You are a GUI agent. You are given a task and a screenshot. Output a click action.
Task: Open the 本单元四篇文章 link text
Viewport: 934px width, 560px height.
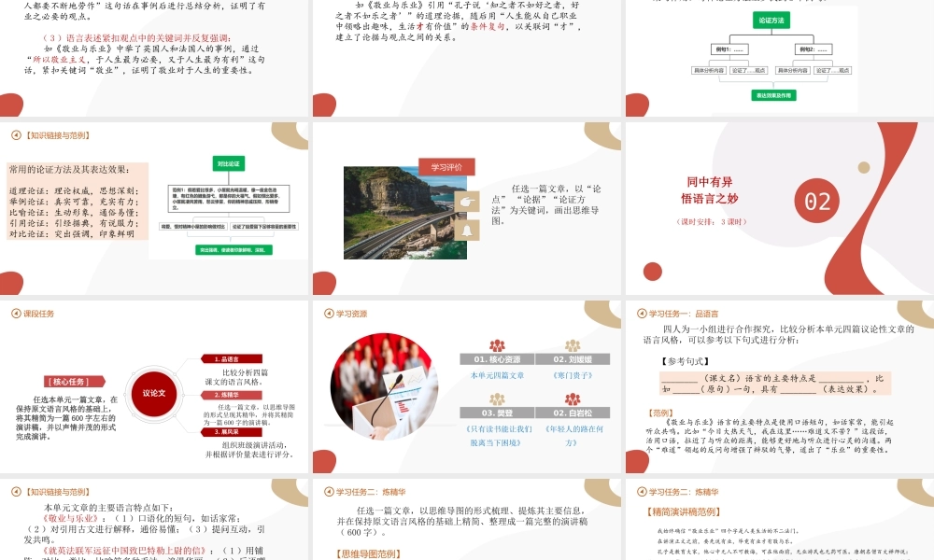497,375
